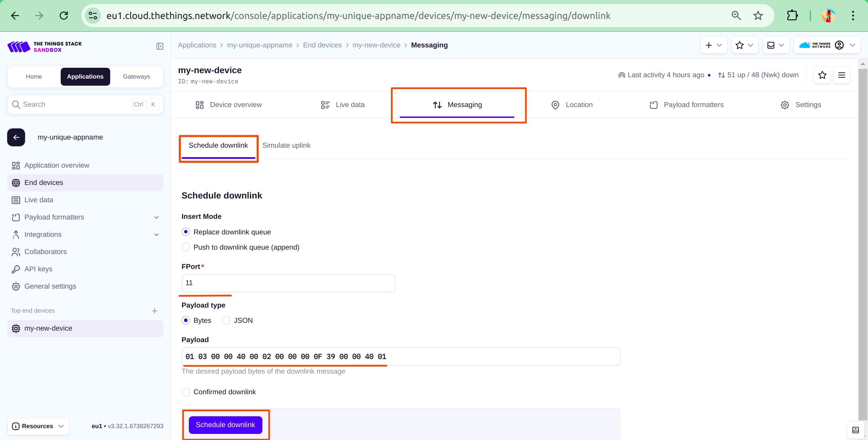
Task: Reload the page using browser refresh icon
Action: click(64, 16)
